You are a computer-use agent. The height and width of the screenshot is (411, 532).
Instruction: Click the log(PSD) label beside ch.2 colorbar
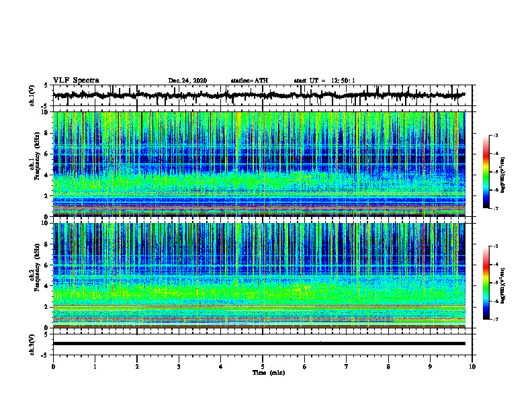point(503,286)
